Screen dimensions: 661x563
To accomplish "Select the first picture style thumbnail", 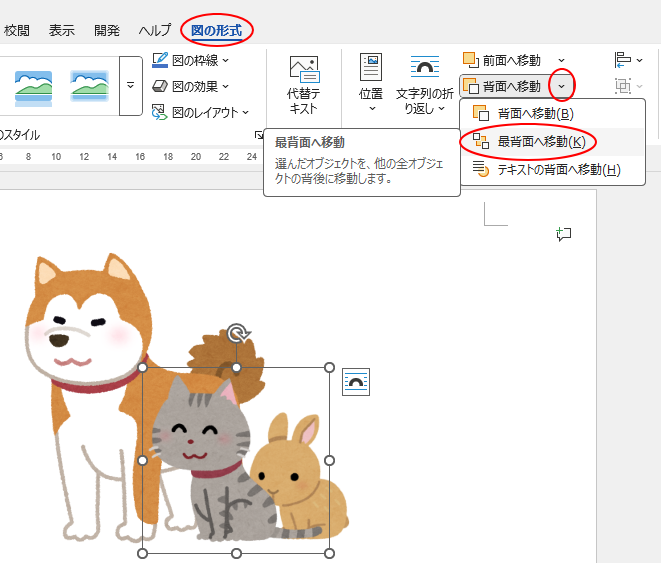I will tap(33, 86).
